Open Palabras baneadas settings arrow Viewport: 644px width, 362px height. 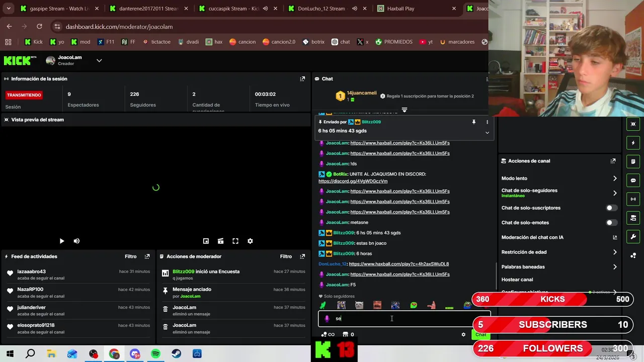[615, 267]
